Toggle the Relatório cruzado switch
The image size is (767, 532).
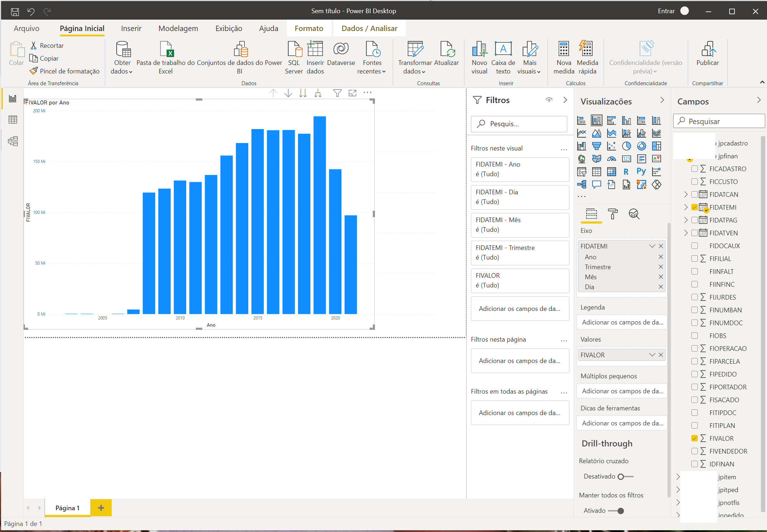[x=625, y=477]
